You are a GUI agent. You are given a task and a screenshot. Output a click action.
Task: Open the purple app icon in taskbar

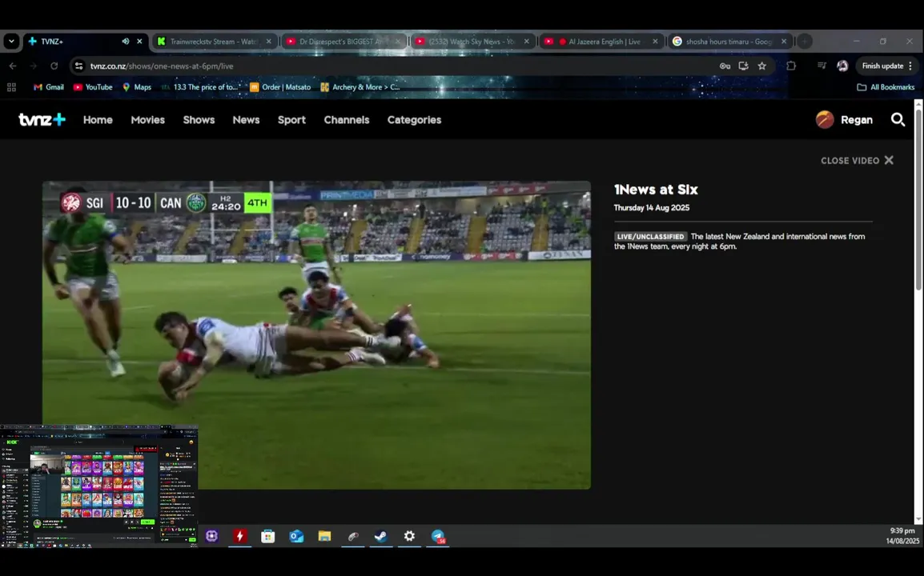pos(211,536)
